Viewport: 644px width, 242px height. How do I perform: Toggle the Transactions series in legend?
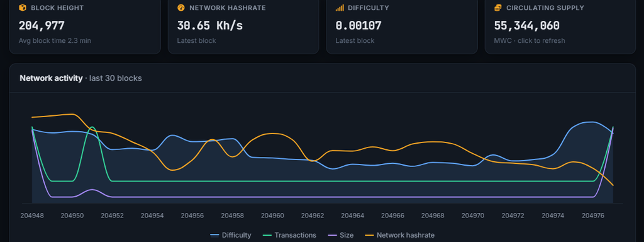click(x=289, y=236)
